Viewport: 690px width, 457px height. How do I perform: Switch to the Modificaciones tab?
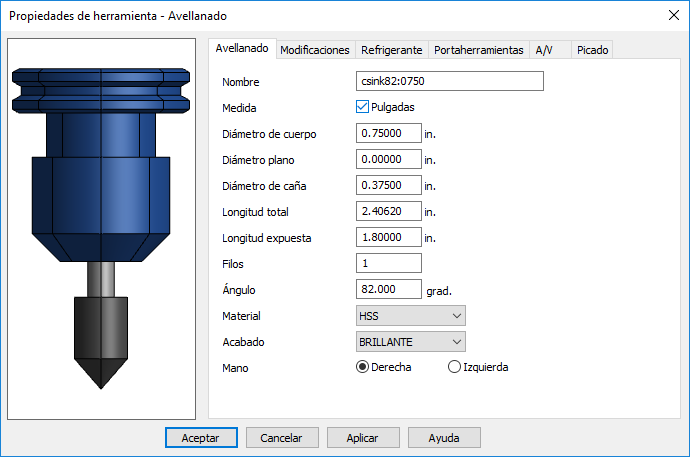tap(315, 50)
